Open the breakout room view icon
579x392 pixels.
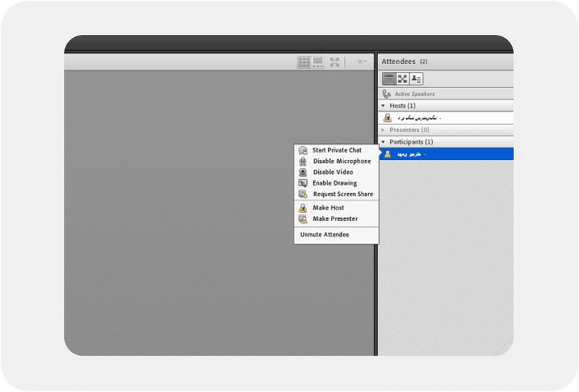coord(402,79)
